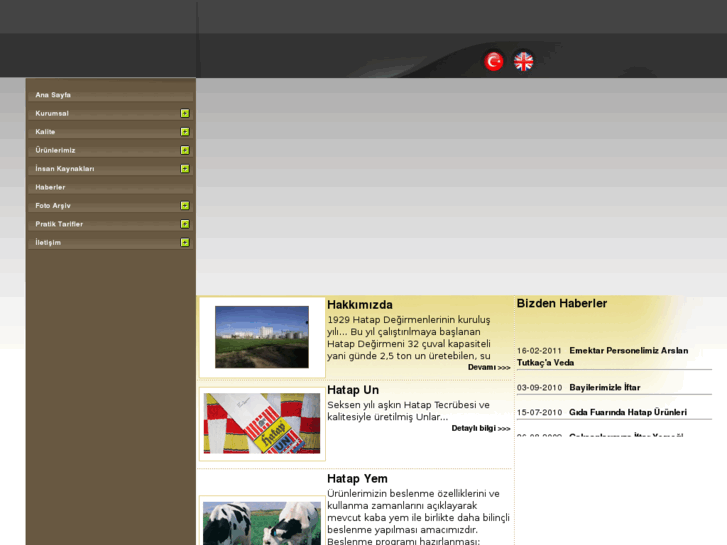Open the Kurumsal menu item
The height and width of the screenshot is (545, 727).
110,114
